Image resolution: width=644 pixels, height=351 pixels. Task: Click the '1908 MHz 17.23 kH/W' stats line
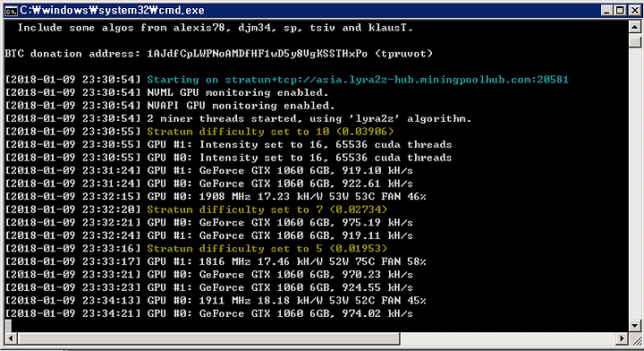tap(286, 196)
